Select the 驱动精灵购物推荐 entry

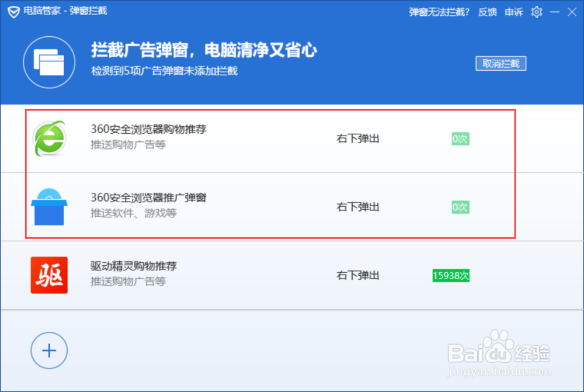pos(292,275)
